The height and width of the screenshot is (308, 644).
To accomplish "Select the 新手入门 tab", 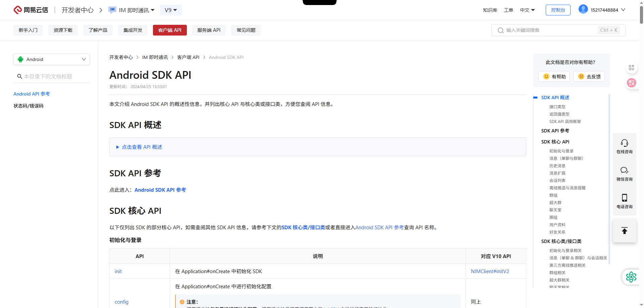I will click(x=28, y=30).
